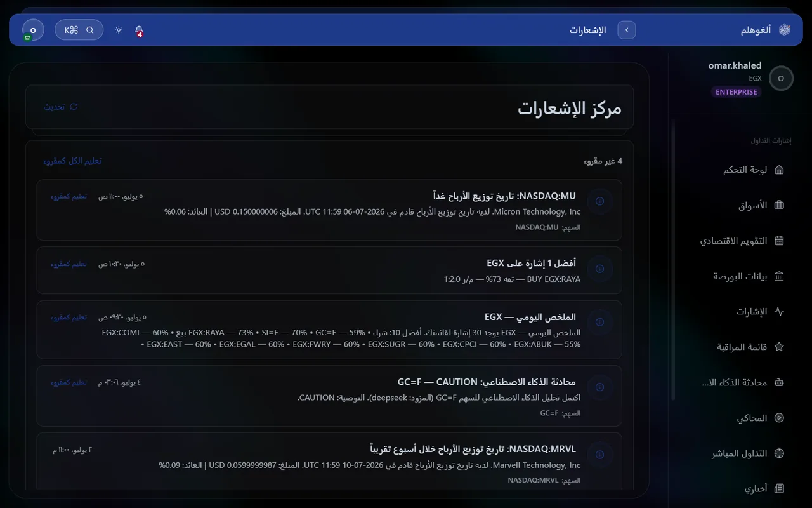Click the omar.khaled username in sidebar

(735, 65)
